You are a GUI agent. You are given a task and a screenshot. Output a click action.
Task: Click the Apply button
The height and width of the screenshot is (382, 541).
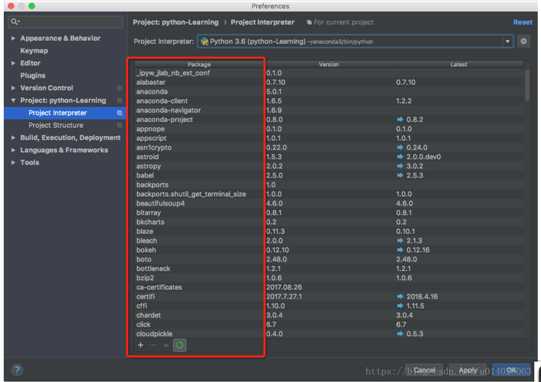click(x=468, y=370)
